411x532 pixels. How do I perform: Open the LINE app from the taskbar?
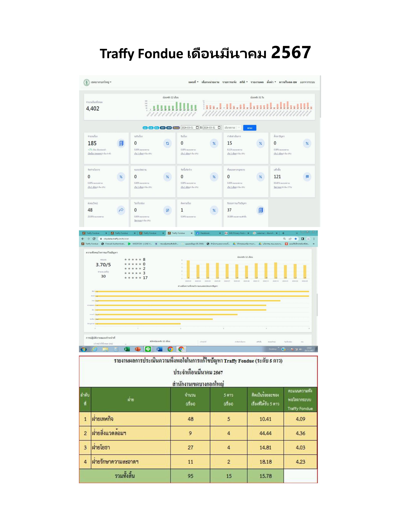pos(148,349)
